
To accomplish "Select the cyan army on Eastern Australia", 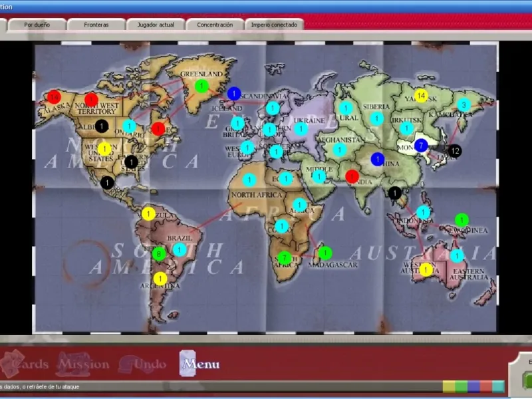I will [x=458, y=256].
